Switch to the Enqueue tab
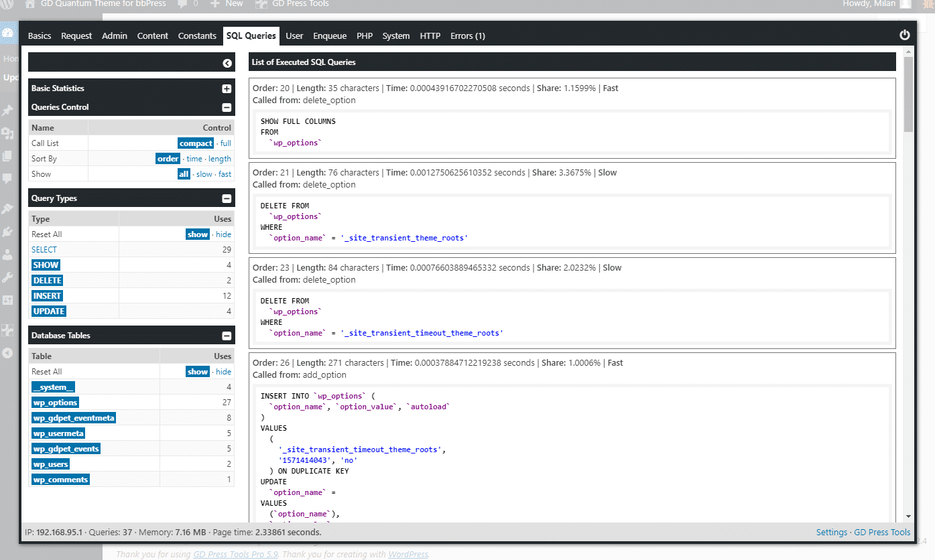 coord(330,36)
